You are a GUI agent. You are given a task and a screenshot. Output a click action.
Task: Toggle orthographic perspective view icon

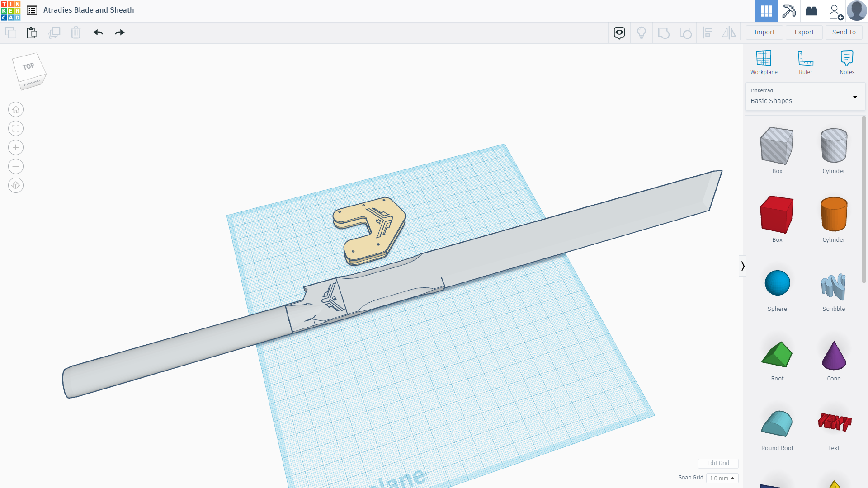pos(16,185)
